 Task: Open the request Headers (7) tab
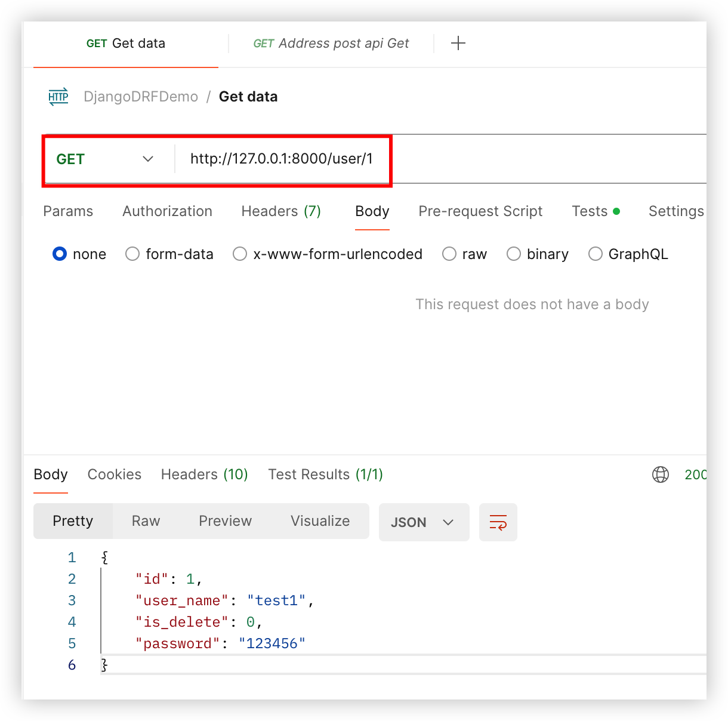point(281,211)
